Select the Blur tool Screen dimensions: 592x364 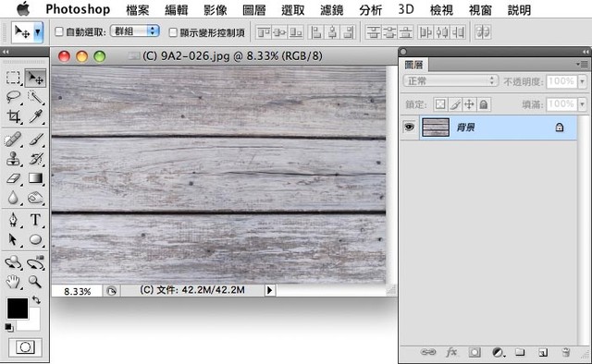[x=13, y=198]
